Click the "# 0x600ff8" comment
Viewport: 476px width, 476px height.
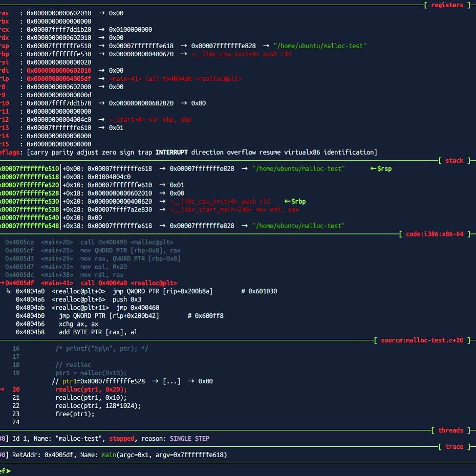coord(206,316)
